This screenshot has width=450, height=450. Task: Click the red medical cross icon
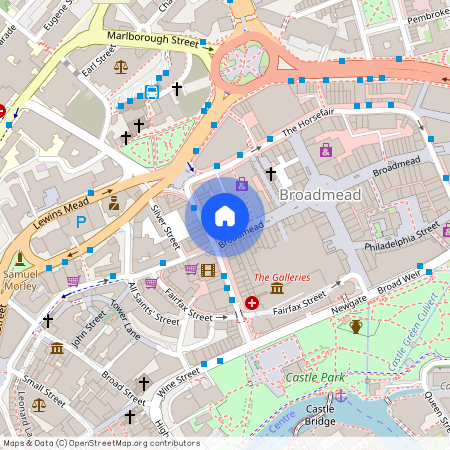(x=252, y=303)
